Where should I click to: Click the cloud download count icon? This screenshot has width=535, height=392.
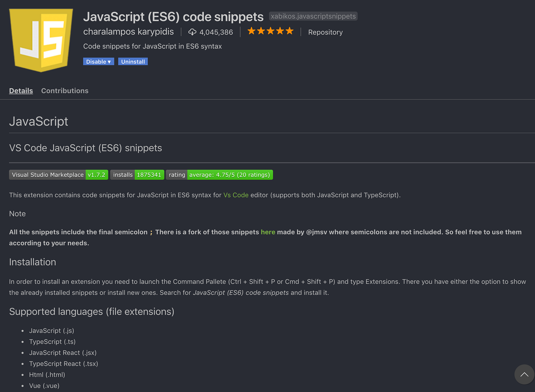point(192,32)
